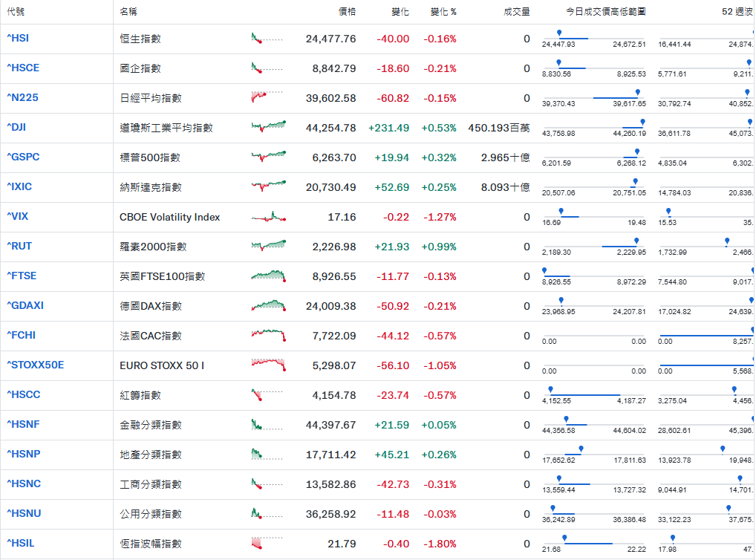Click the ^DJI day range slider marker
Image resolution: width=756 pixels, height=560 pixels.
(642, 123)
